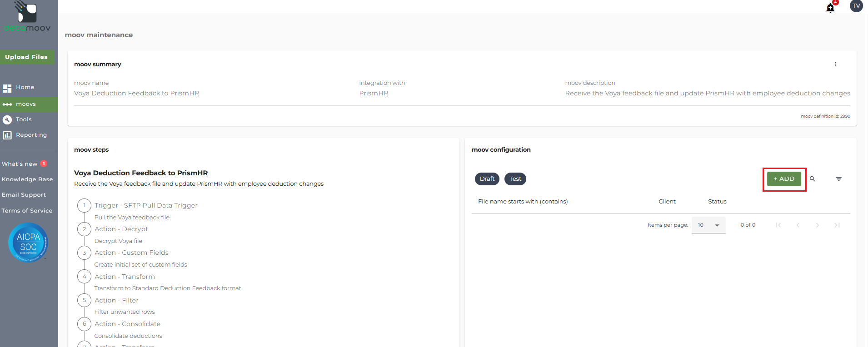Open the TV user avatar menu
Viewport: 868px width, 347px height.
pyautogui.click(x=856, y=6)
